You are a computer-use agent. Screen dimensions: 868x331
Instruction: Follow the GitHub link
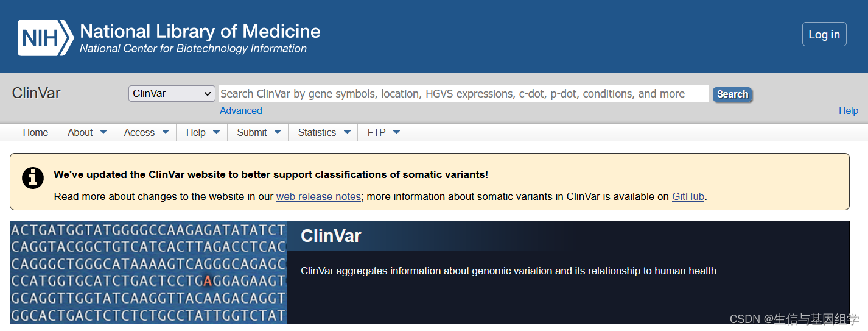688,196
